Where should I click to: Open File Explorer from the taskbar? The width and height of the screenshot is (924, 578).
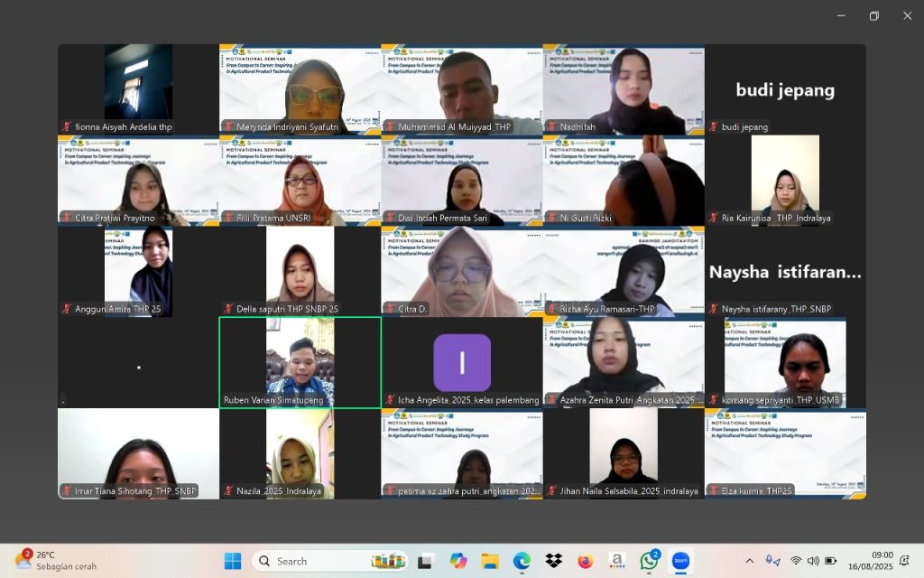click(x=490, y=561)
